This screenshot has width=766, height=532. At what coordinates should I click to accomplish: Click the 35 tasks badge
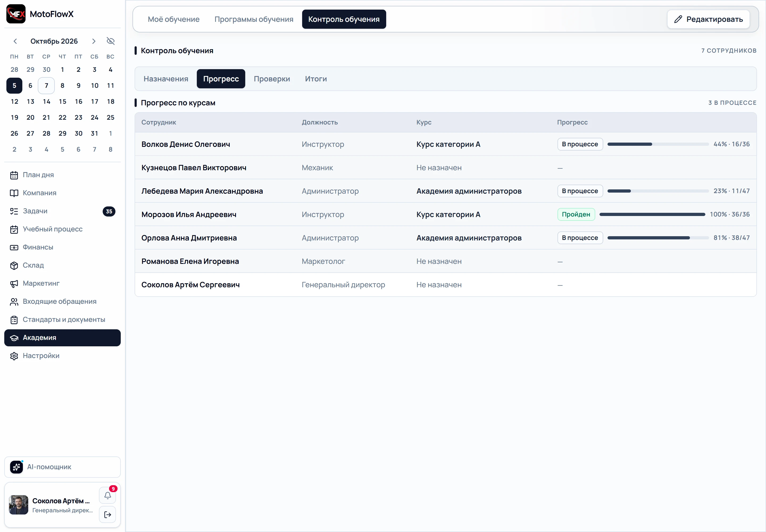click(109, 211)
